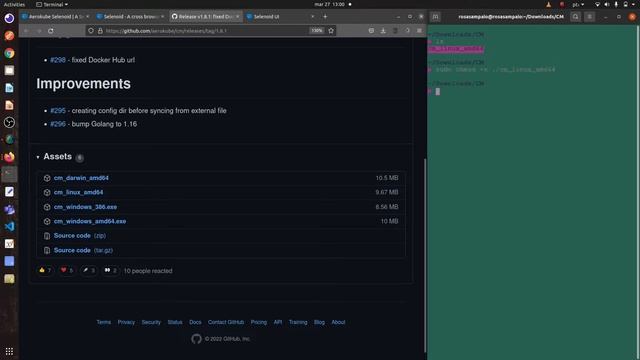The height and width of the screenshot is (360, 640).
Task: Download cm_darwin_amd64 asset
Action: point(81,178)
